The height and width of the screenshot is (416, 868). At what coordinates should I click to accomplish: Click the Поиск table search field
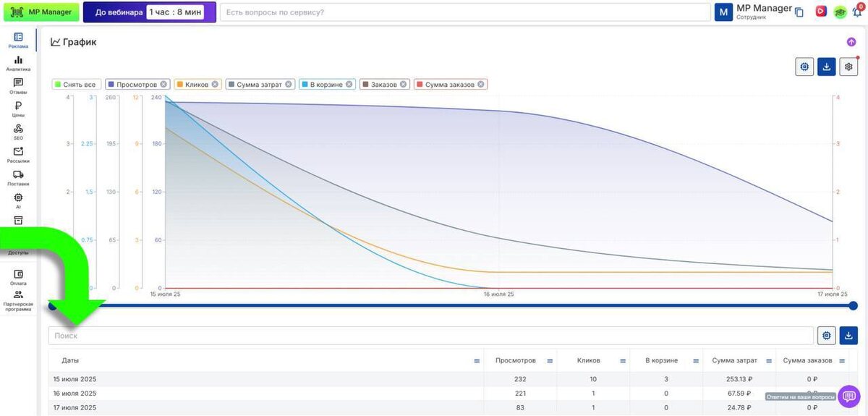431,336
